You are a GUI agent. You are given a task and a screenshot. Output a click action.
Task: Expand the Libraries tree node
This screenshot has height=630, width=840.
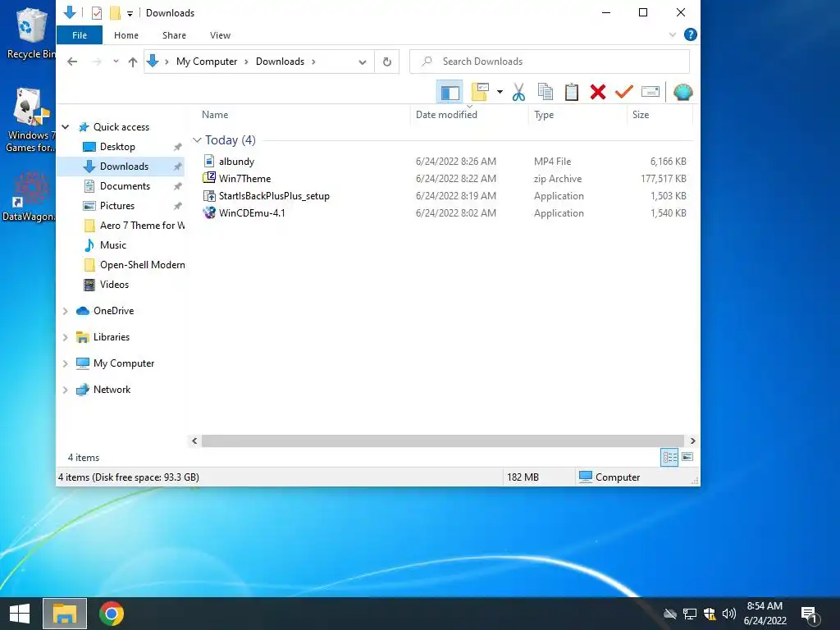pos(66,337)
